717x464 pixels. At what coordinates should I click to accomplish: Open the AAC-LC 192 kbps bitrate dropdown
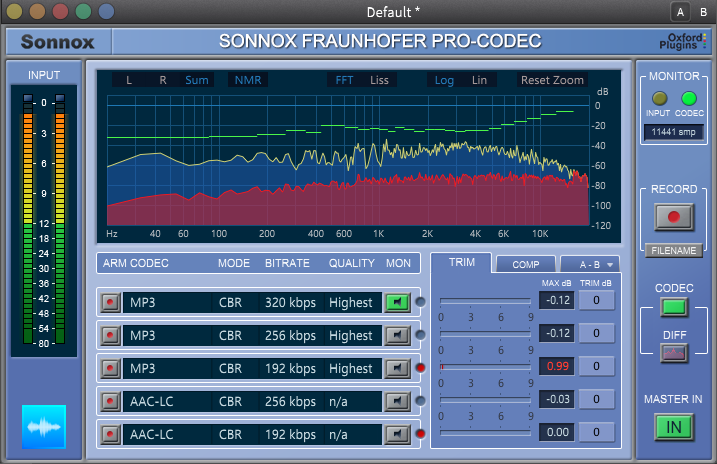(x=291, y=434)
